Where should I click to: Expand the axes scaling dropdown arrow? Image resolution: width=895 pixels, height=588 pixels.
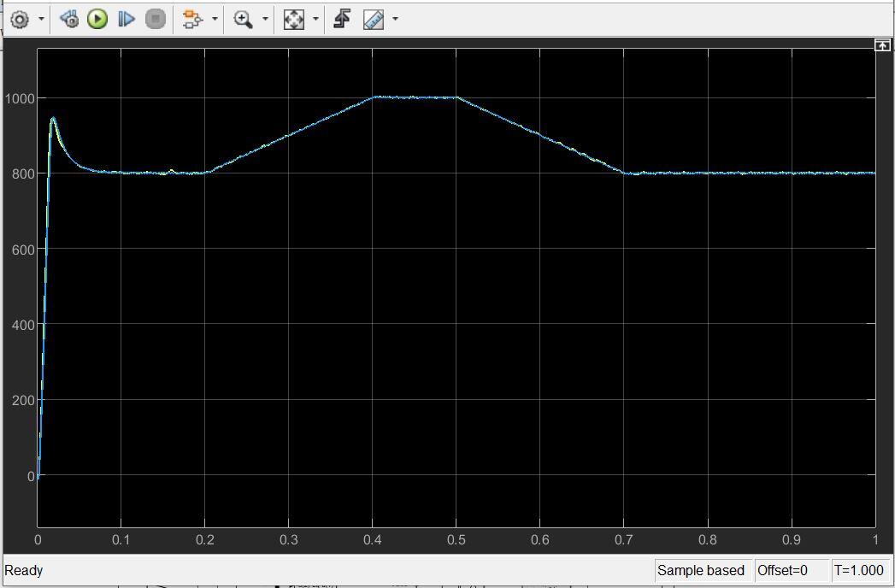tap(315, 20)
